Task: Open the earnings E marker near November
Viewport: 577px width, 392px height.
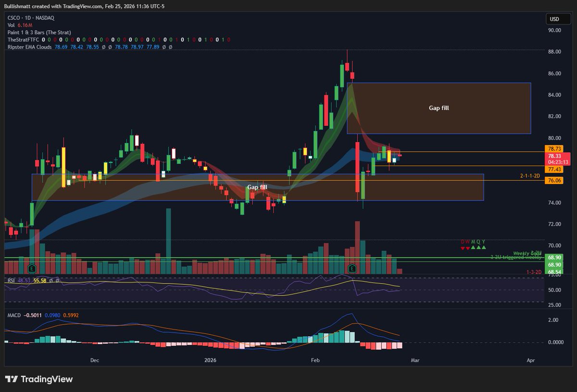Action: [x=32, y=268]
